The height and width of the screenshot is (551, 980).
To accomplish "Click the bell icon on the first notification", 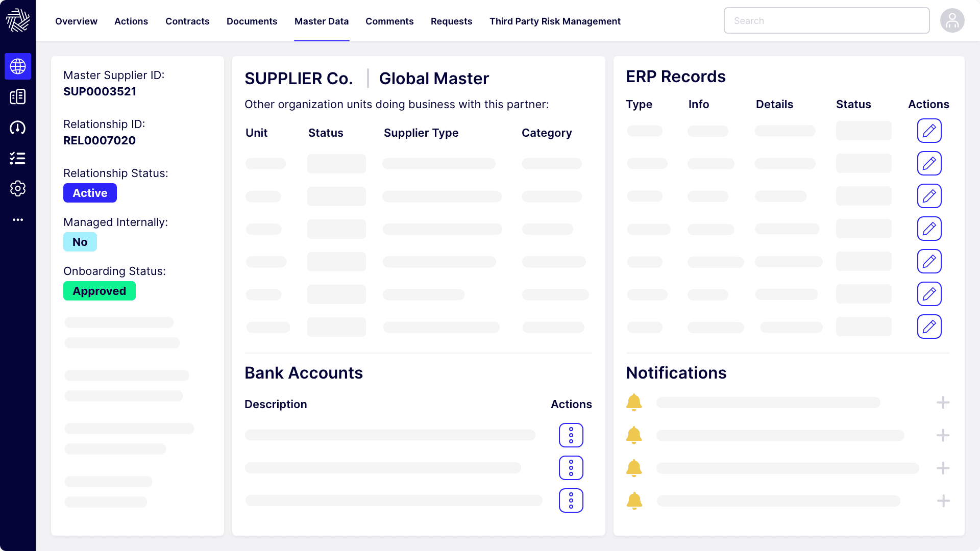I will [x=634, y=402].
